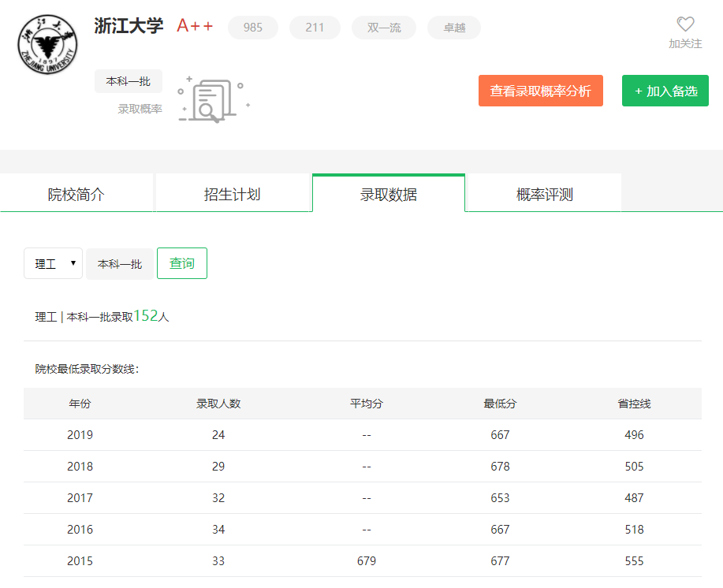Click minimum score 667 in 2019 row
Screen dimensions: 723x588
[500, 434]
